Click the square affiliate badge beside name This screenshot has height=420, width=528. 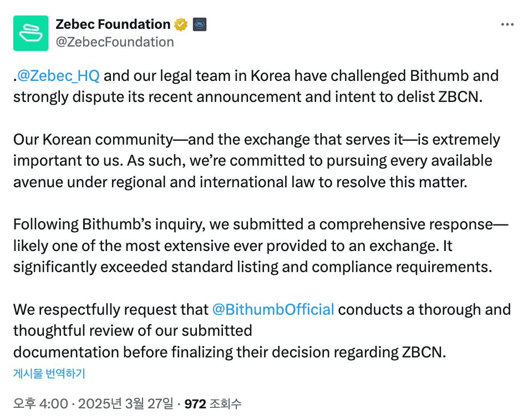point(200,24)
